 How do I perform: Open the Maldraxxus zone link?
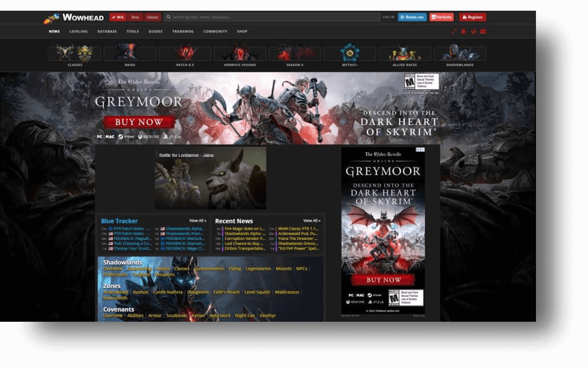tap(287, 292)
